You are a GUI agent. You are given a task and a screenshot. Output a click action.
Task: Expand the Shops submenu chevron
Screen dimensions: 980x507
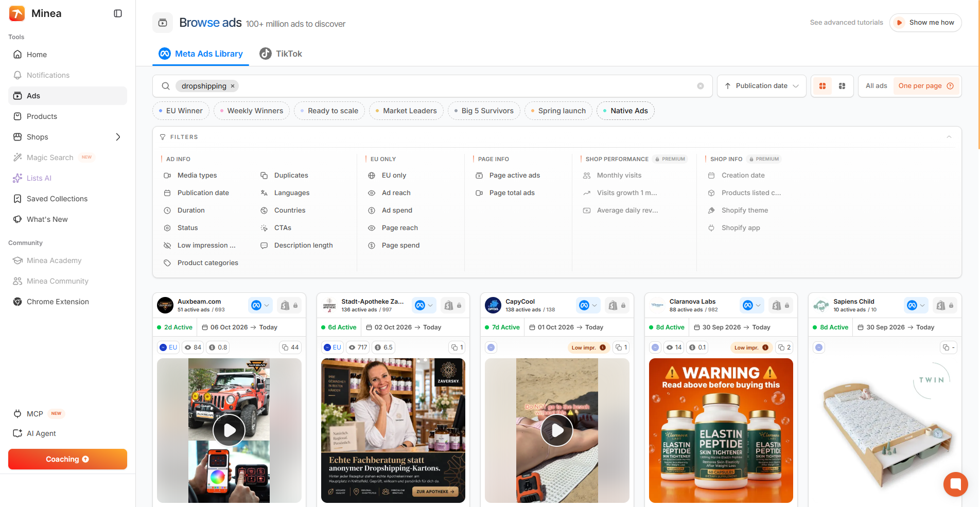118,137
